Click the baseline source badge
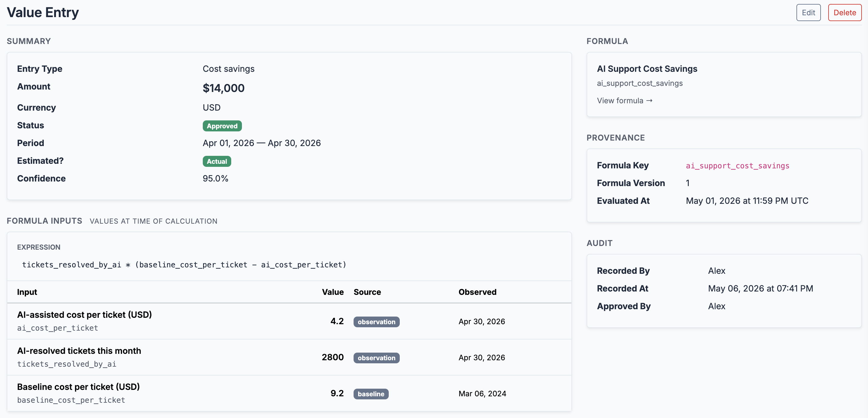 [371, 394]
